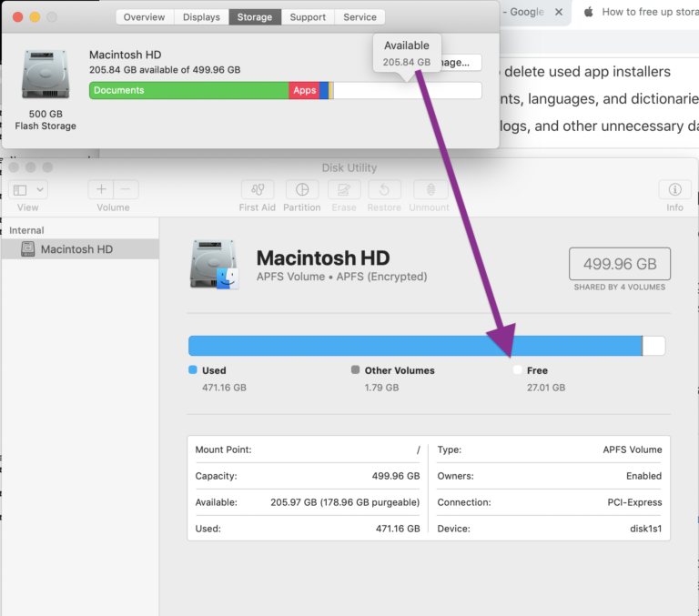The image size is (699, 616).
Task: Click the red Apps storage segment
Action: point(304,90)
